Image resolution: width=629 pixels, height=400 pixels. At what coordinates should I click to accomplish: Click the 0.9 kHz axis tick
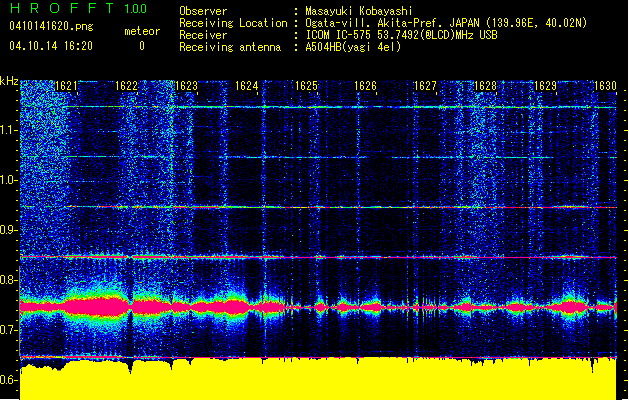click(x=8, y=230)
